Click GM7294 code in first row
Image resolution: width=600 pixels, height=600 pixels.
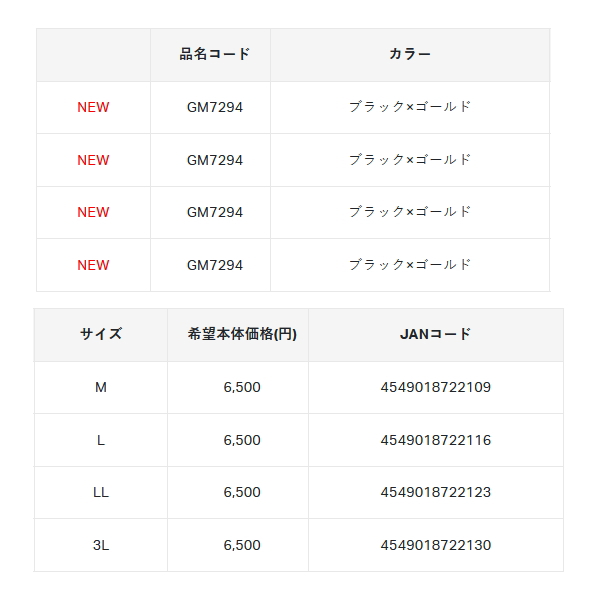[215, 107]
